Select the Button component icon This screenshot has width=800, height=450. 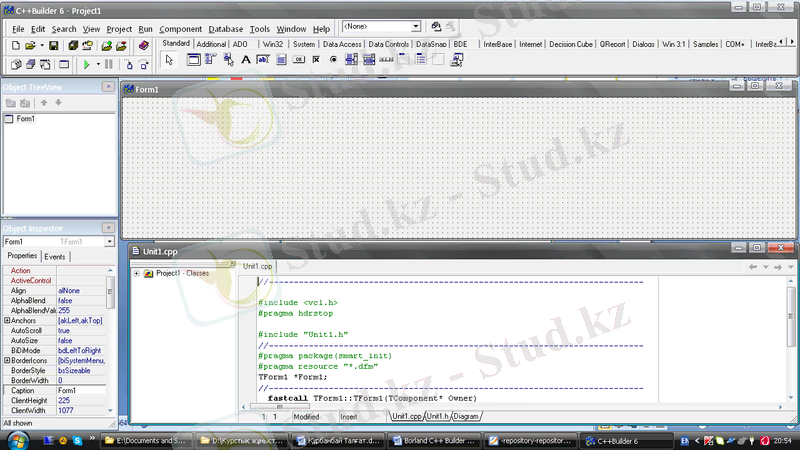[298, 60]
